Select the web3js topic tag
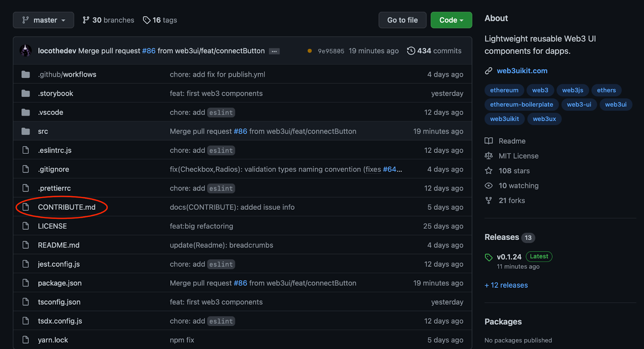The width and height of the screenshot is (644, 349). pos(573,90)
